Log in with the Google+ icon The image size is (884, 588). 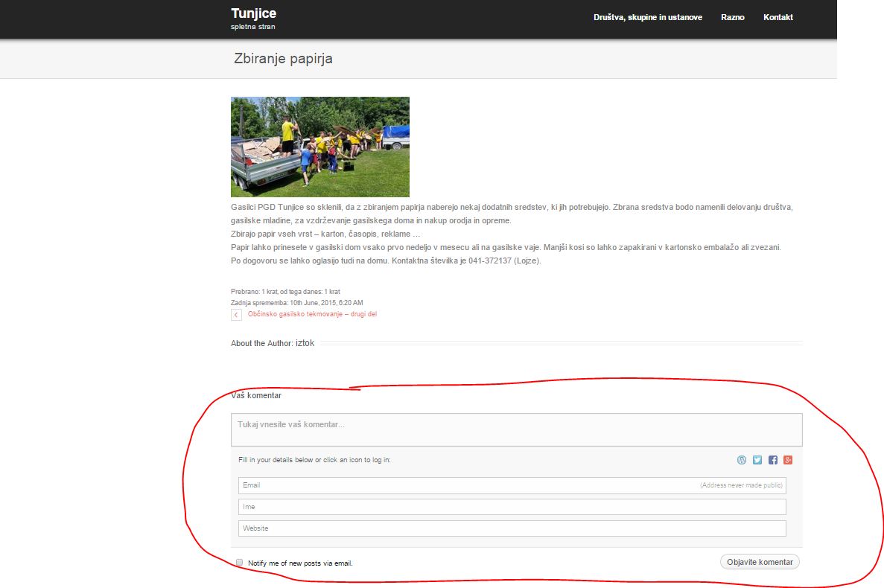click(788, 460)
